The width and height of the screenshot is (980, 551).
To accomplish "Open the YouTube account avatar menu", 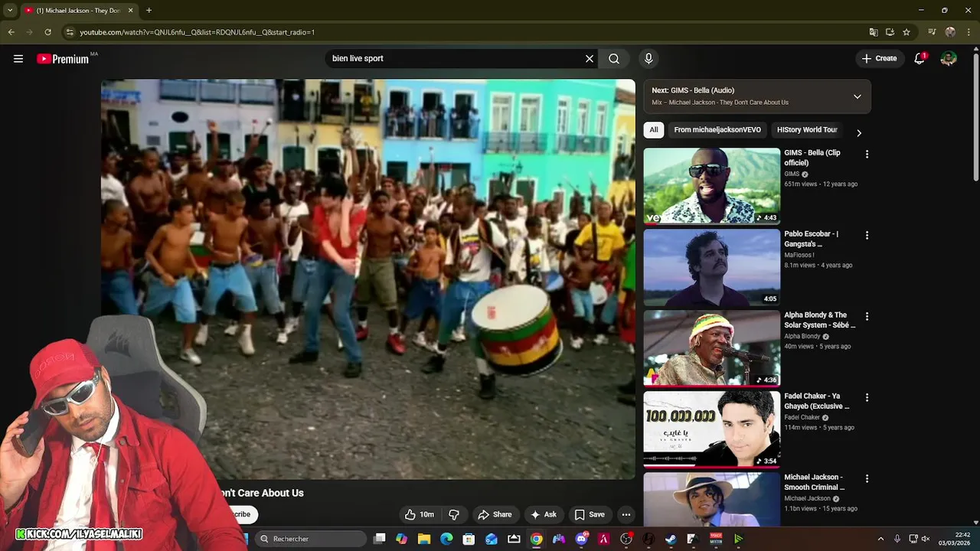I will point(949,59).
